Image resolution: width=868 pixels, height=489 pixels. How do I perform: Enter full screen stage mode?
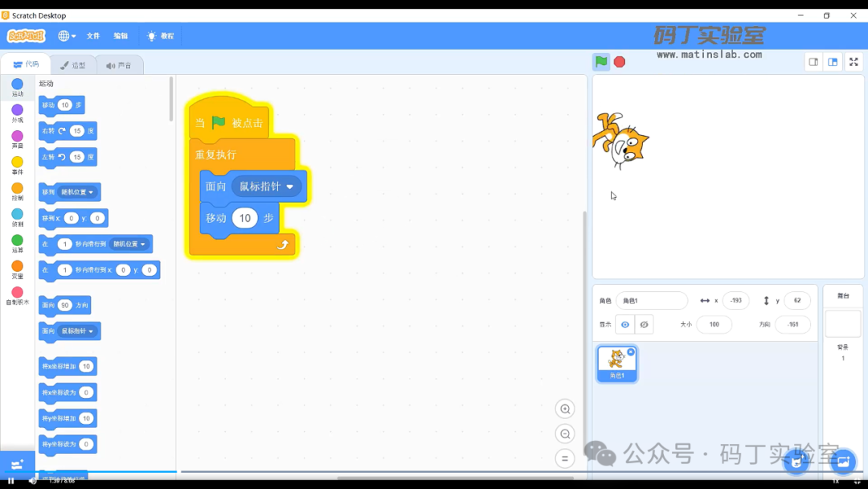pyautogui.click(x=854, y=62)
